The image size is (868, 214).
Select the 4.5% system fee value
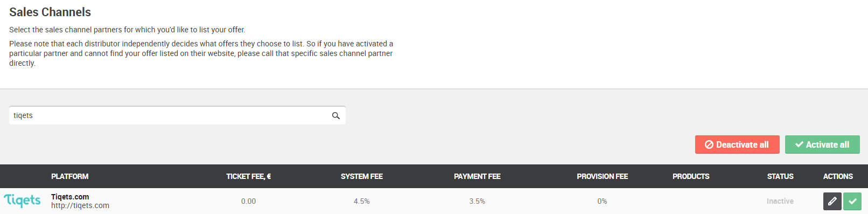point(362,201)
